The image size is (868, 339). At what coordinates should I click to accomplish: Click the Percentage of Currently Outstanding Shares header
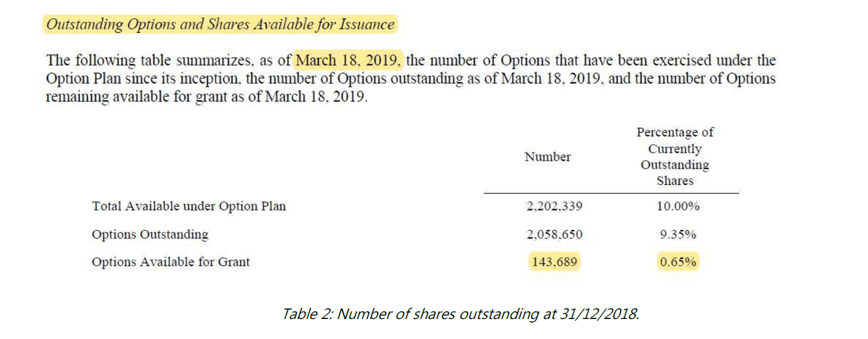pyautogui.click(x=675, y=156)
